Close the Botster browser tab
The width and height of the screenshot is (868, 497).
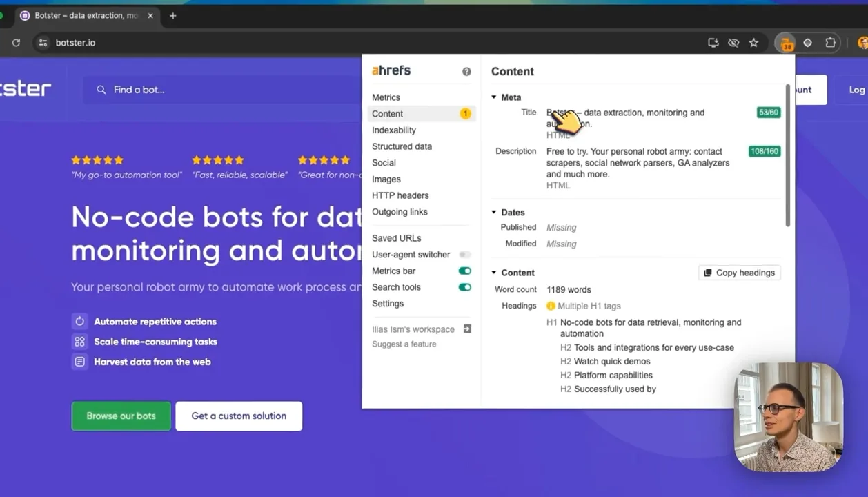(150, 15)
